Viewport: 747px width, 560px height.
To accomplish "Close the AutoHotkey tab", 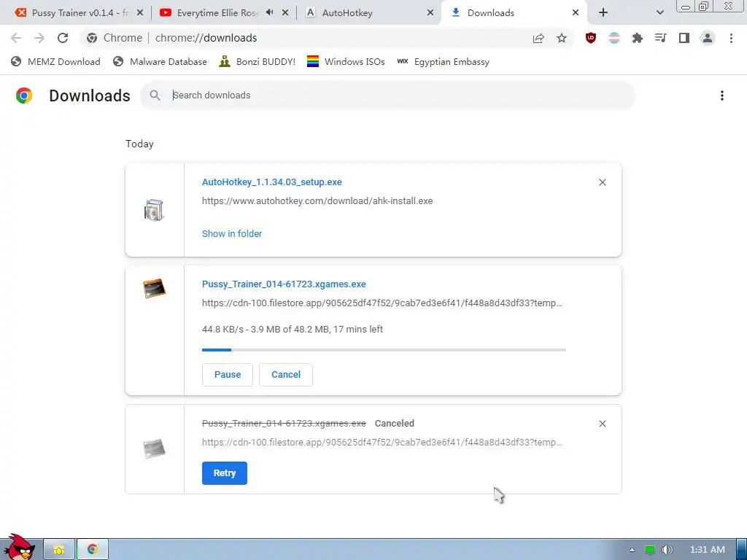I will [430, 13].
